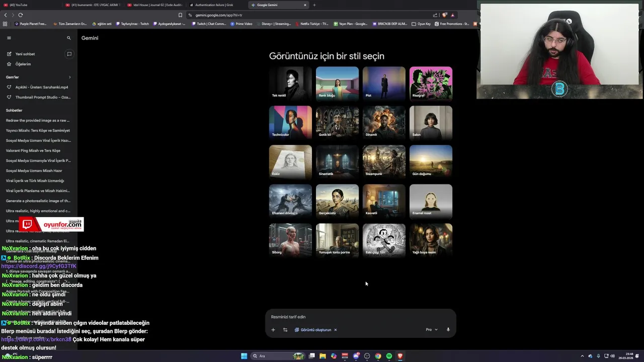The width and height of the screenshot is (644, 362).
Task: Select the Tek renkli style thumbnail
Action: pyautogui.click(x=290, y=83)
